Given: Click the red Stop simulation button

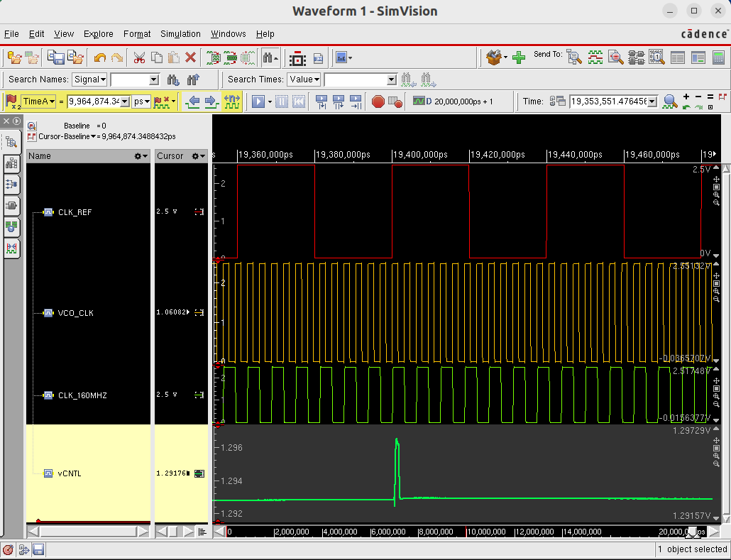Looking at the screenshot, I should point(378,101).
